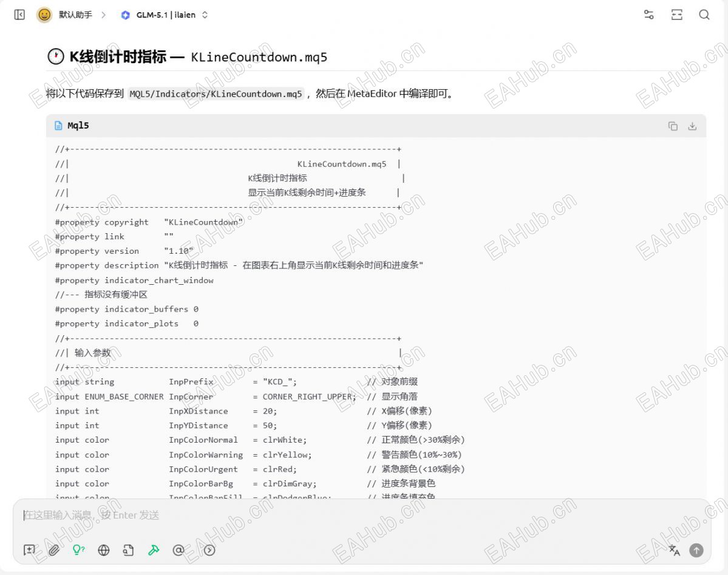The width and height of the screenshot is (728, 575).
Task: Click the comment '指标没有缓冲区'
Action: point(115,294)
